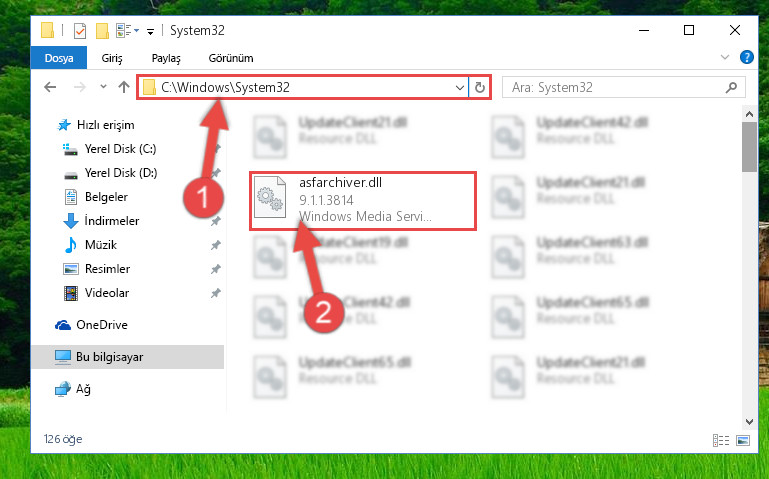769x479 pixels.
Task: Switch to details view icon in status bar
Action: click(720, 440)
